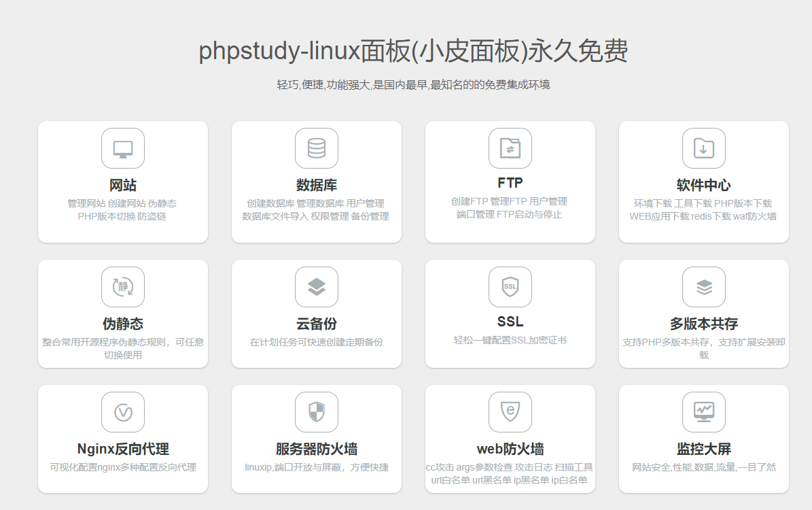Click the 数据库 database cylinder icon
This screenshot has width=812, height=510.
[317, 148]
